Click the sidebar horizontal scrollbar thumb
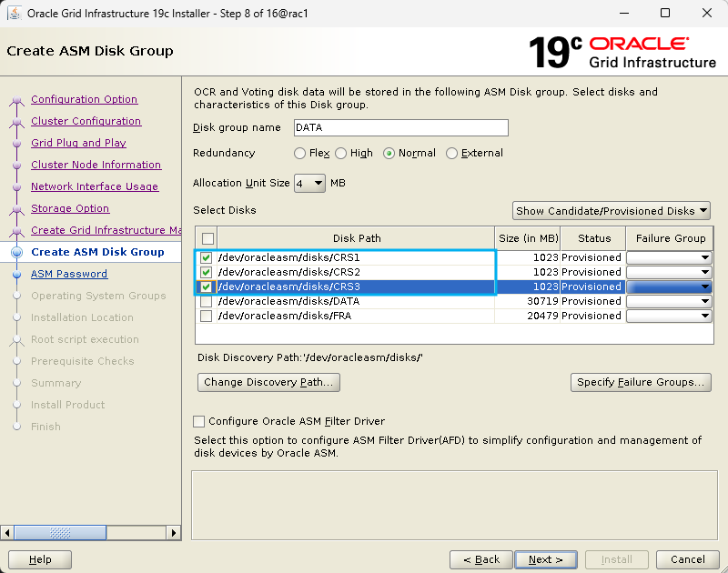Screen dimensions: 728x573 pos(60,533)
